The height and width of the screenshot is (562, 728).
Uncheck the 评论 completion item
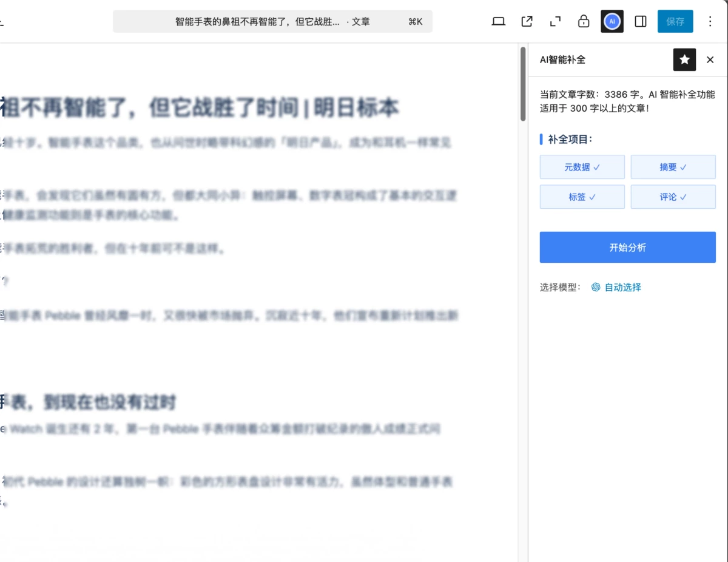pos(673,197)
